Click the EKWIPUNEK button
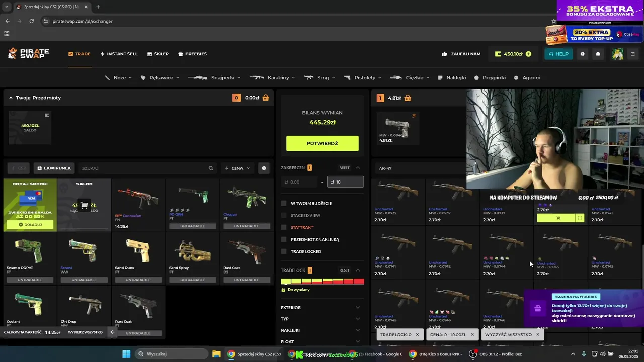This screenshot has width=644, height=362. pos(54,168)
